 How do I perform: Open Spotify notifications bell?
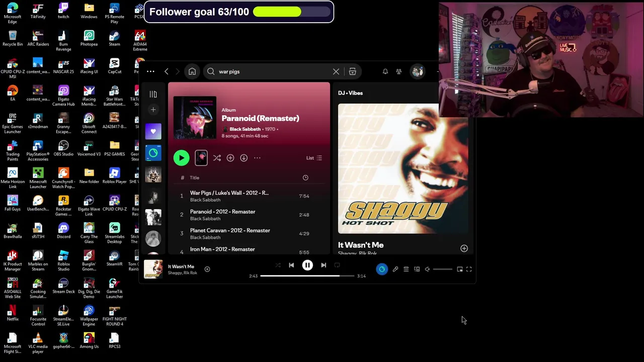(385, 71)
